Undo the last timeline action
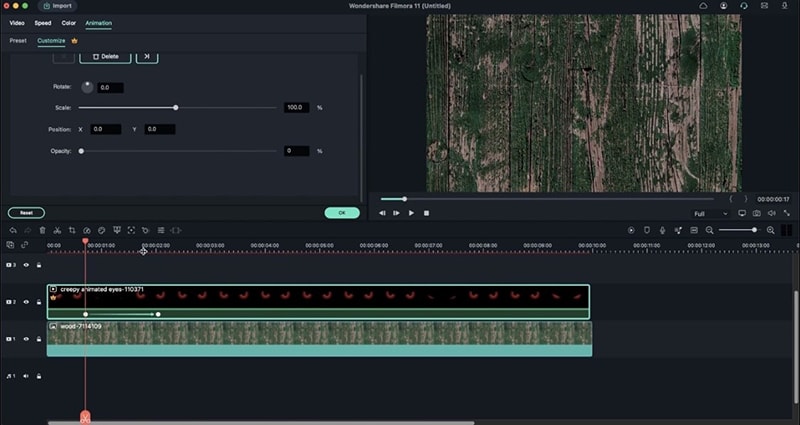The image size is (800, 425). (13, 231)
